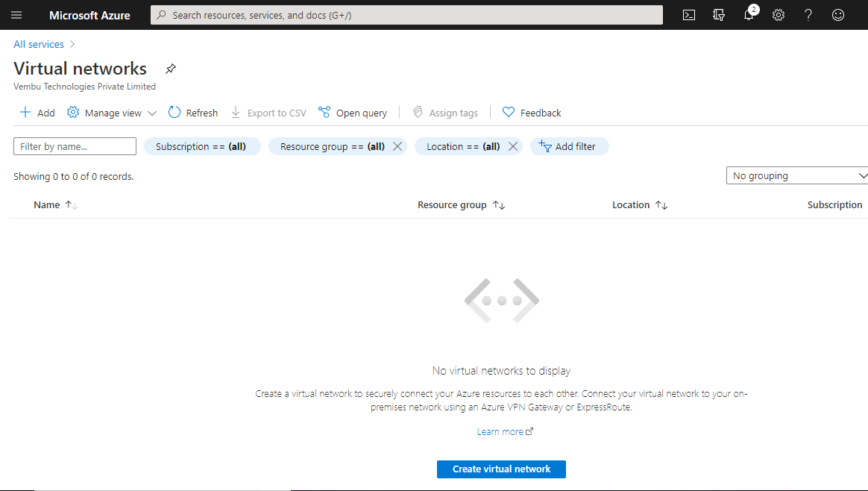Sort by Name column
Viewport: 868px width, 491px height.
pyautogui.click(x=55, y=205)
